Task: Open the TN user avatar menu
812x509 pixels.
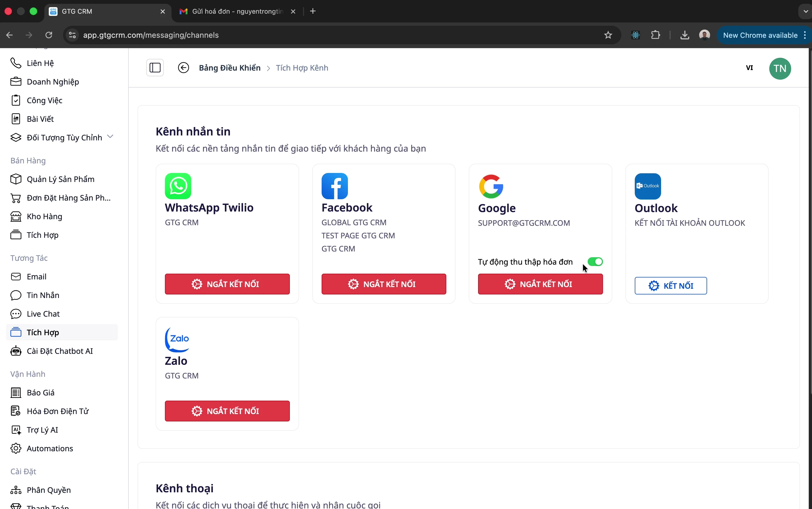Action: pyautogui.click(x=780, y=68)
